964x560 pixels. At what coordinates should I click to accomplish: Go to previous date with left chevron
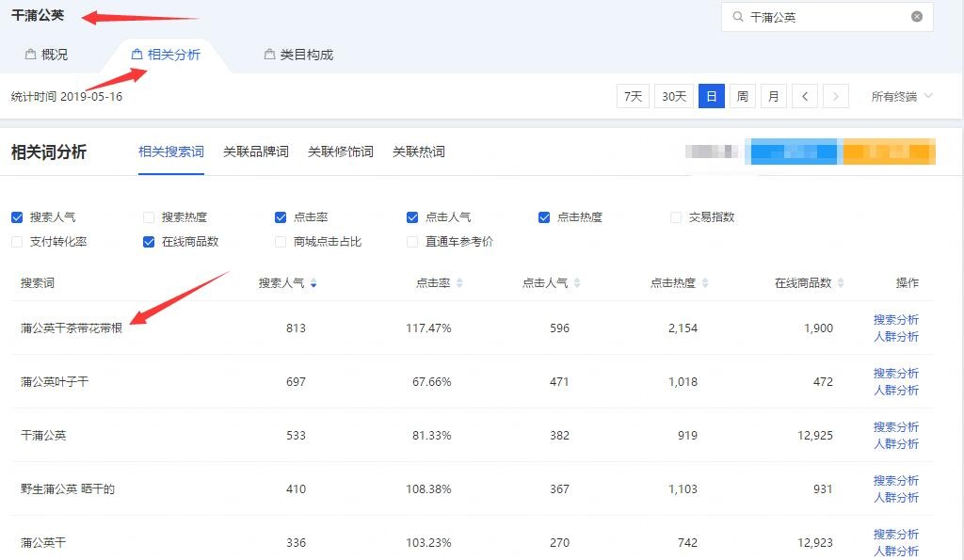[x=805, y=96]
